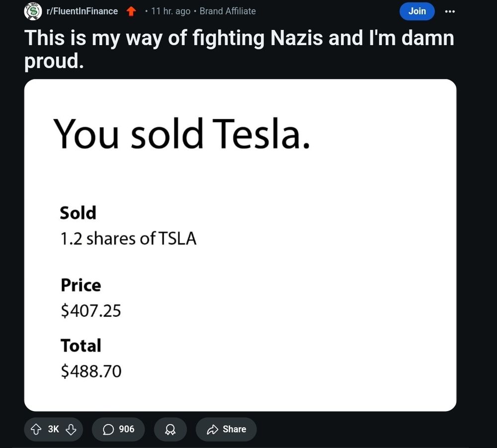Give an award with the ribbon icon
Screen dimensions: 497x448
(170, 429)
